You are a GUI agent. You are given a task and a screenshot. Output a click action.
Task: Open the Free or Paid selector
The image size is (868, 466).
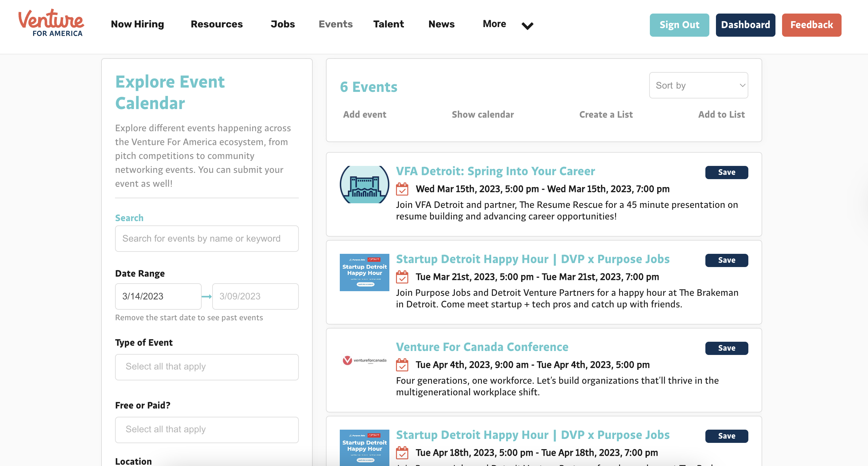point(207,430)
